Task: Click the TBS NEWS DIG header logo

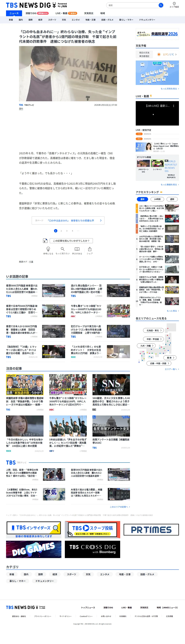Action: click(x=36, y=5)
